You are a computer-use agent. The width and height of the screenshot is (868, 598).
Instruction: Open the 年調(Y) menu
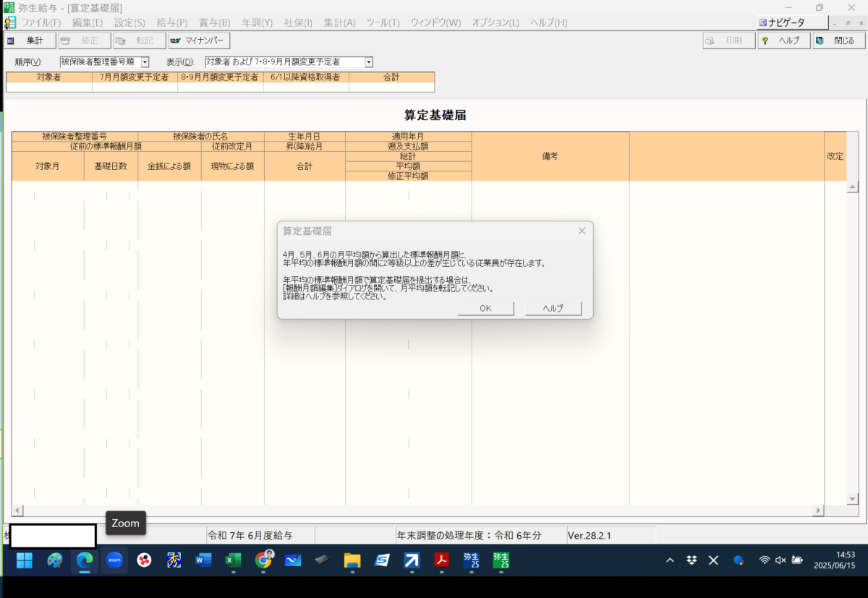click(x=257, y=22)
